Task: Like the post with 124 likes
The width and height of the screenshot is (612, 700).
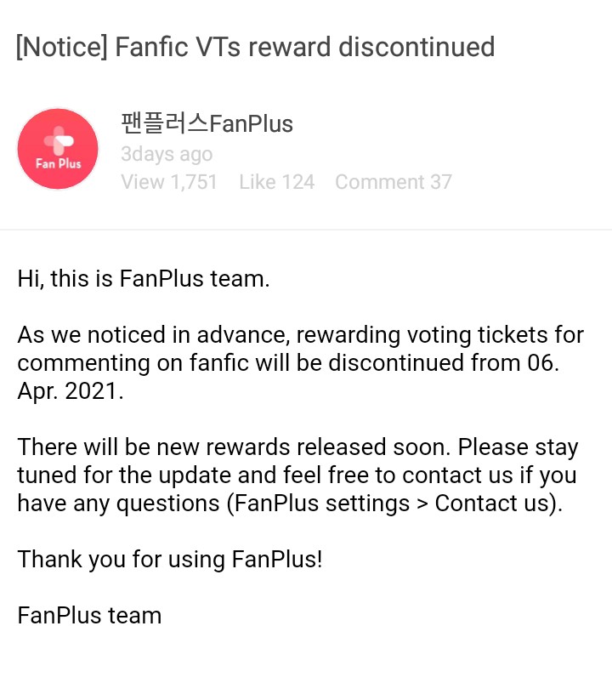Action: coord(276,182)
